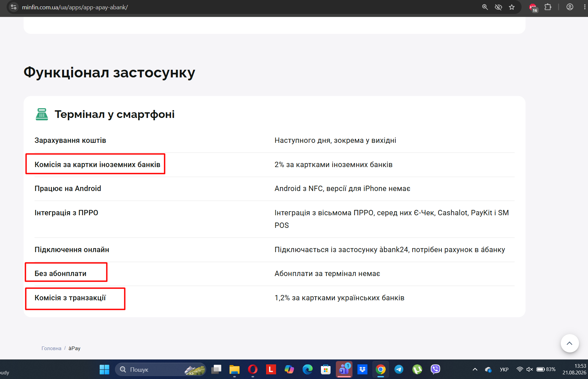Launch Microsoft Edge from the taskbar
This screenshot has width=588, height=379.
pyautogui.click(x=308, y=369)
